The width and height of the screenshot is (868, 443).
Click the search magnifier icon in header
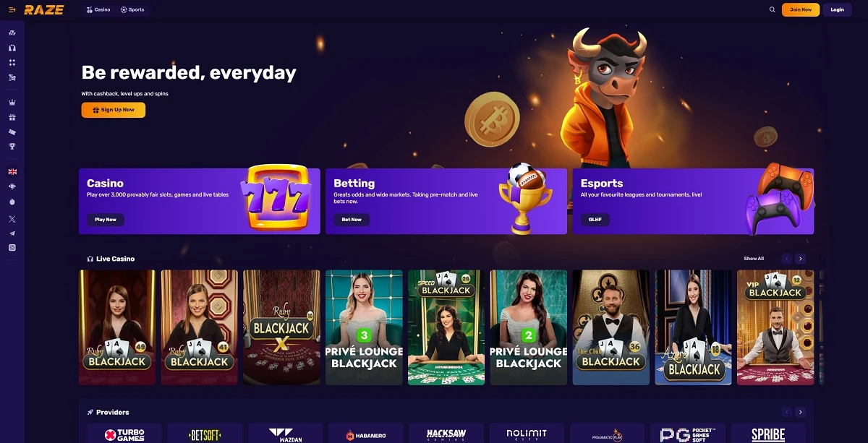[773, 9]
